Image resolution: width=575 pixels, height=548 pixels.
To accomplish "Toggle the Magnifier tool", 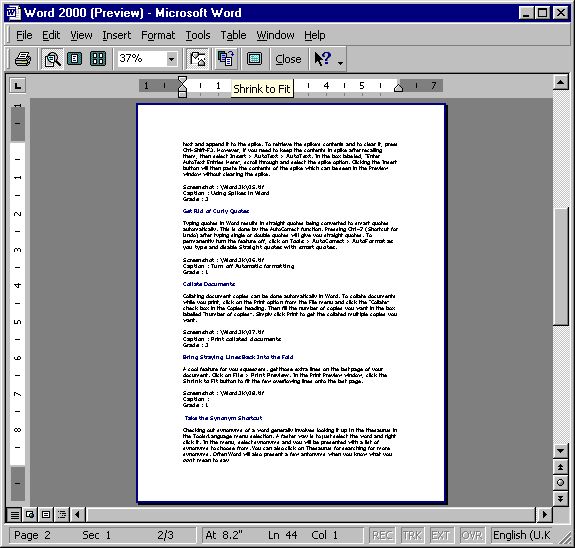I will point(52,59).
